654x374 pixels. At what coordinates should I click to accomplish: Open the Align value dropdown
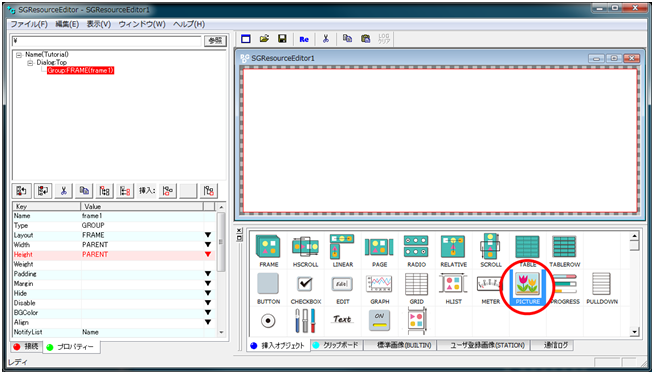[x=208, y=322]
